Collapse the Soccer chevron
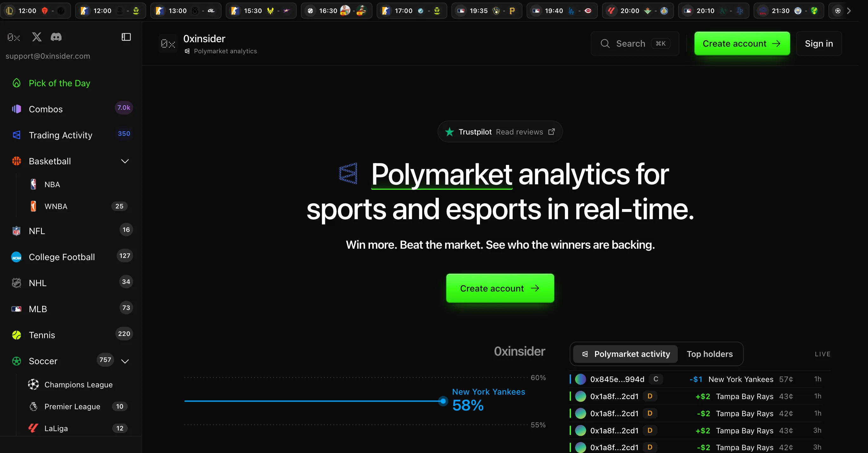Viewport: 868px width, 453px height. click(x=125, y=361)
